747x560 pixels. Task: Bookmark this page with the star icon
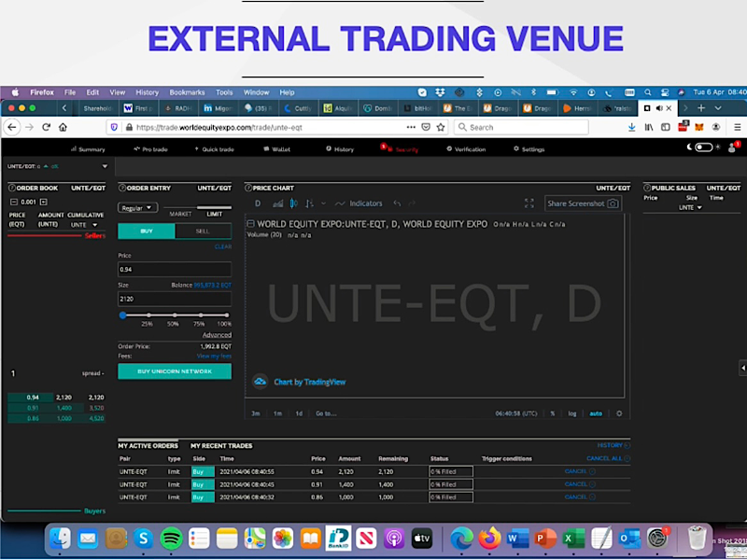[441, 127]
